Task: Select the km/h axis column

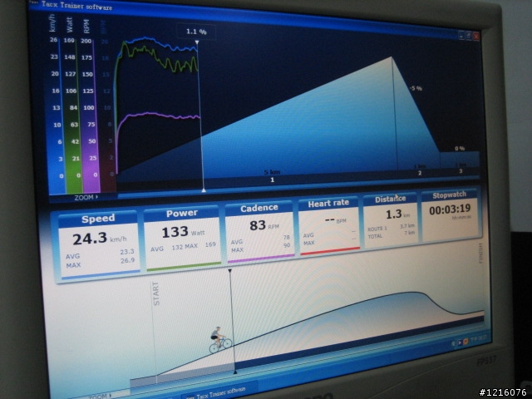Action: (56, 106)
